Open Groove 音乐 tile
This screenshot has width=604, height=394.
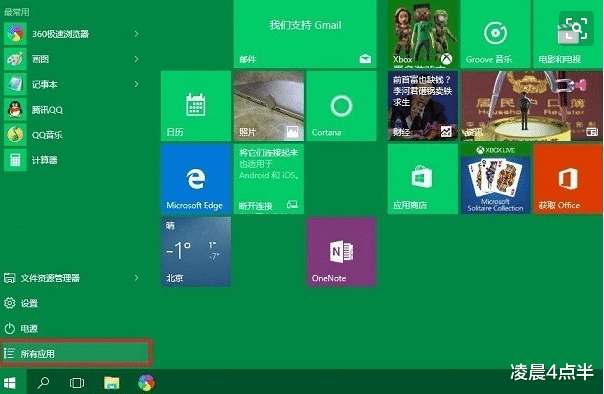tap(495, 34)
